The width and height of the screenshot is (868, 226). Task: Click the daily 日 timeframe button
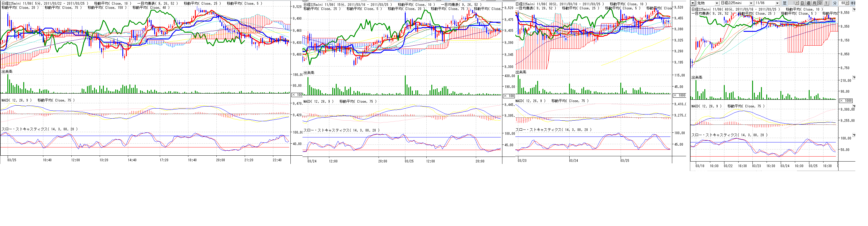click(802, 3)
